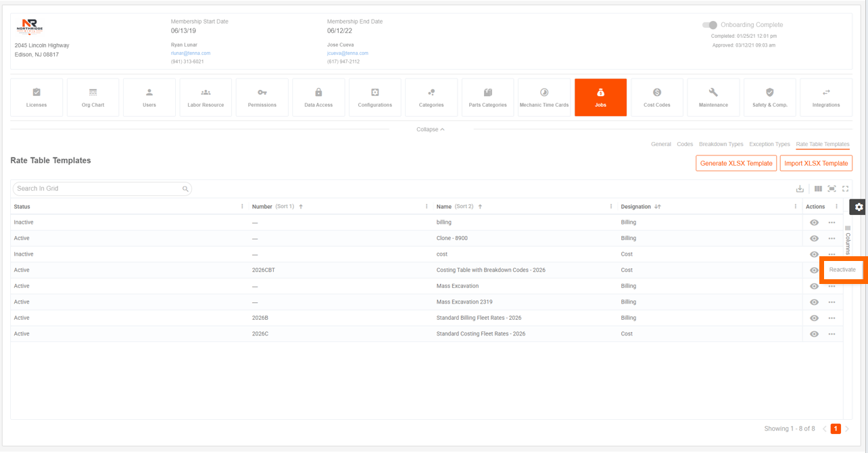Viewport: 868px width, 453px height.
Task: Click Generate XLSX Template button
Action: click(x=736, y=163)
